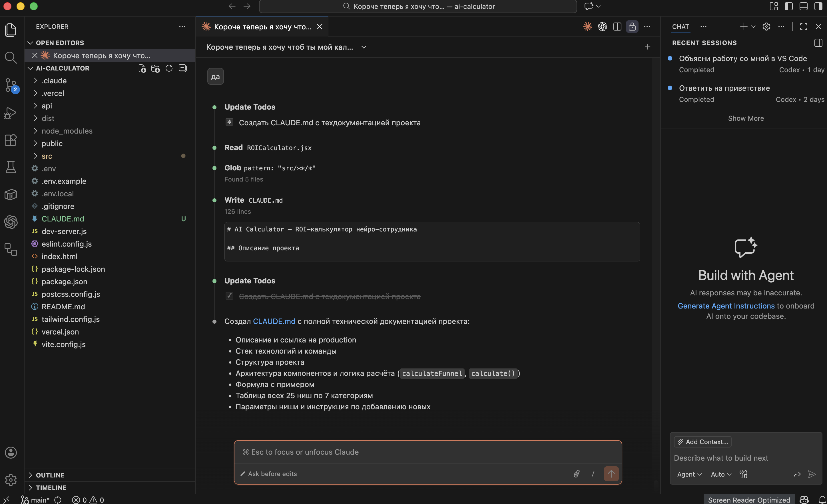The image size is (827, 504).
Task: Open Source Control from the activity bar
Action: [x=11, y=86]
